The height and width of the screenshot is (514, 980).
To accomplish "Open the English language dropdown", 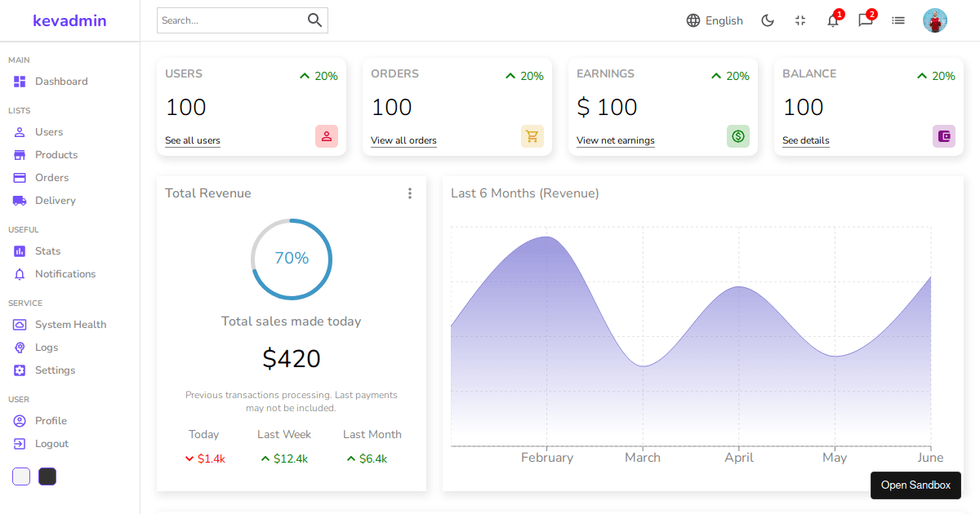I will pos(715,20).
